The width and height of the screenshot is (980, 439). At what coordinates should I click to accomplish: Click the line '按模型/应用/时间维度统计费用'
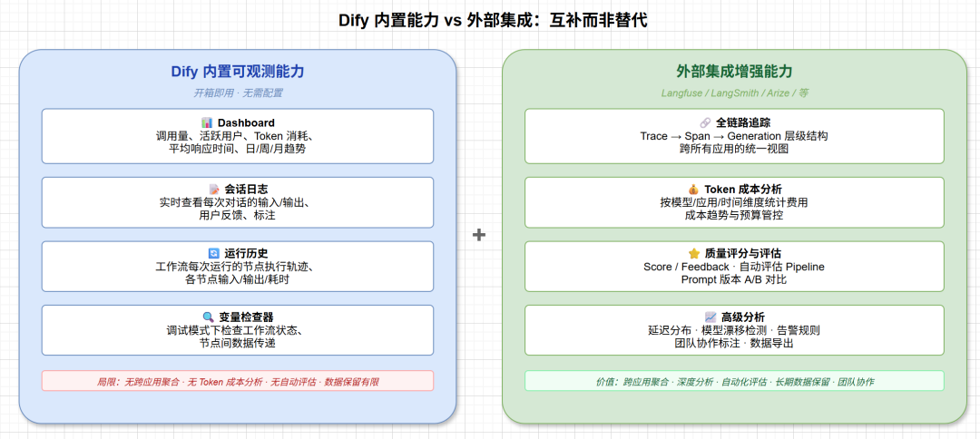(x=734, y=202)
